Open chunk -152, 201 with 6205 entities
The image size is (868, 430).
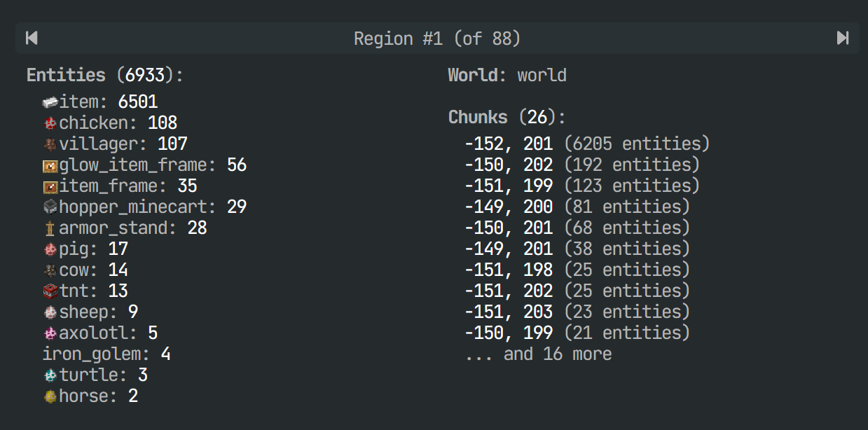click(x=586, y=144)
